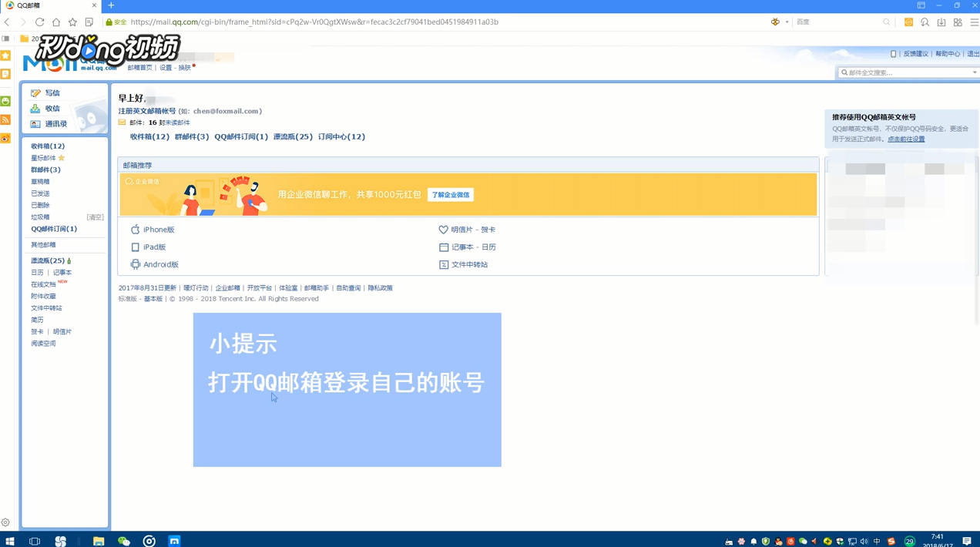Reload the page with refresh icon
This screenshot has width=980, height=547.
39,22
